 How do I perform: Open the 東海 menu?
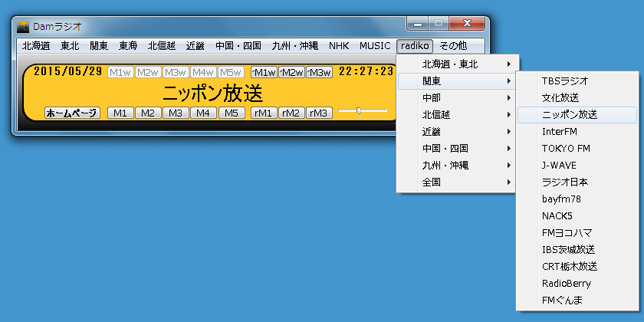(x=128, y=45)
